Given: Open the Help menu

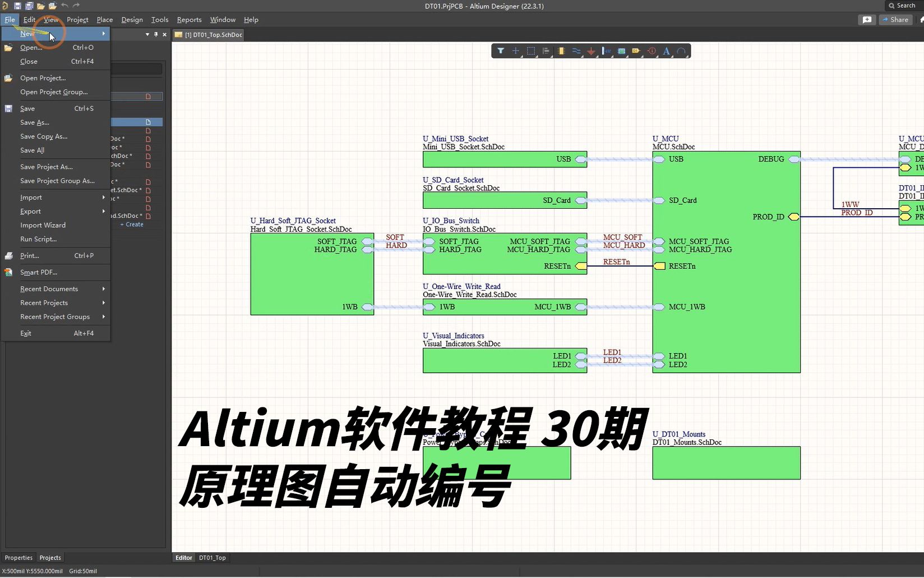Looking at the screenshot, I should (x=251, y=20).
